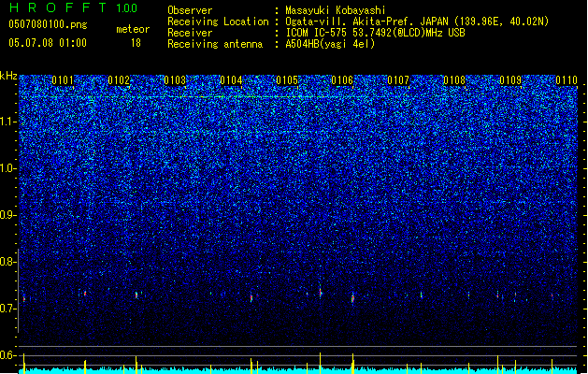The image size is (588, 374).
Task: Click the 0104 time marker
Action: point(231,80)
